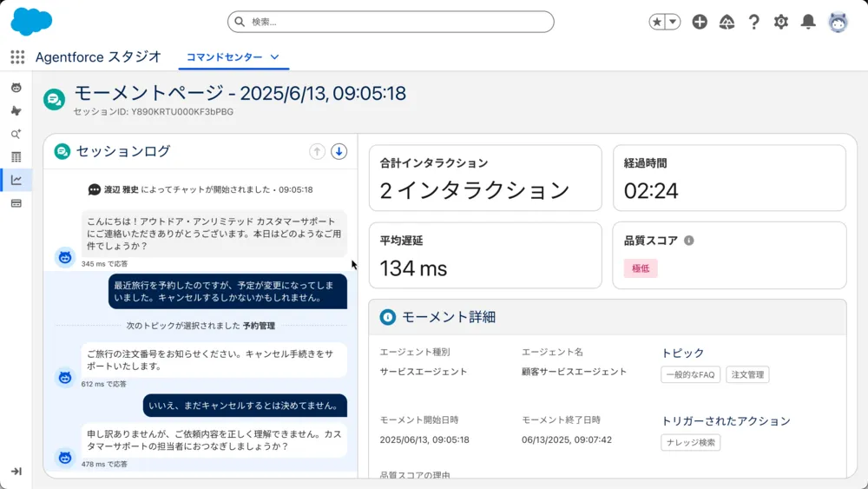The width and height of the screenshot is (868, 489).
Task: Open the Trailhead guidance icon
Action: click(x=727, y=22)
